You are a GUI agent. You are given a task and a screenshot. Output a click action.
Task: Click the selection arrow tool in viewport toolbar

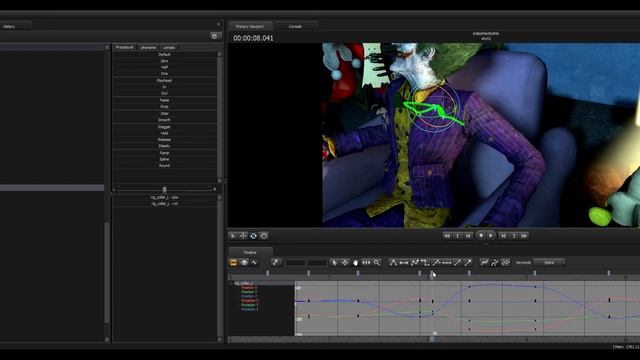(x=233, y=236)
